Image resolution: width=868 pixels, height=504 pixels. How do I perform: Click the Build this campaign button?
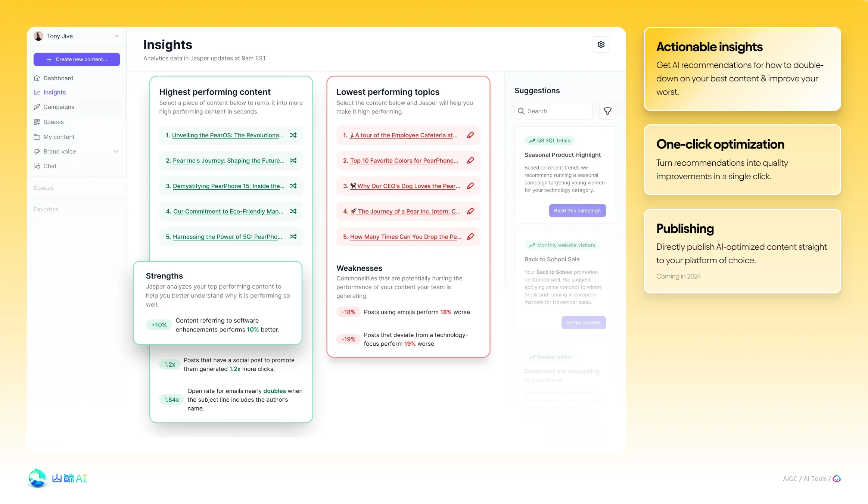tap(577, 211)
